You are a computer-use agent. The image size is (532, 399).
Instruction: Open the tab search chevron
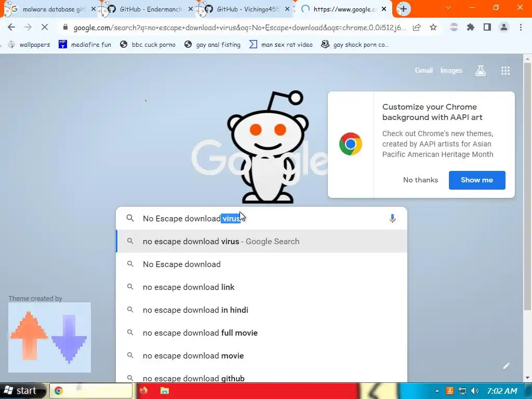(x=448, y=7)
